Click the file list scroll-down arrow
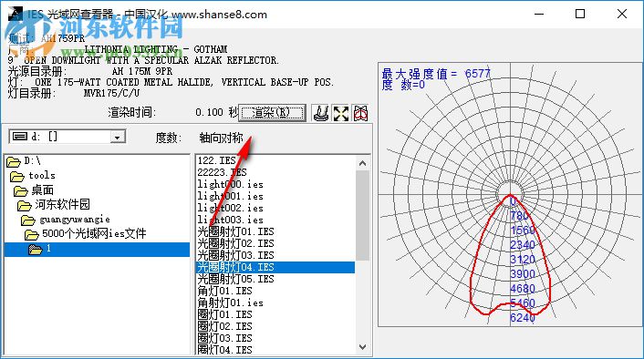 pos(362,347)
